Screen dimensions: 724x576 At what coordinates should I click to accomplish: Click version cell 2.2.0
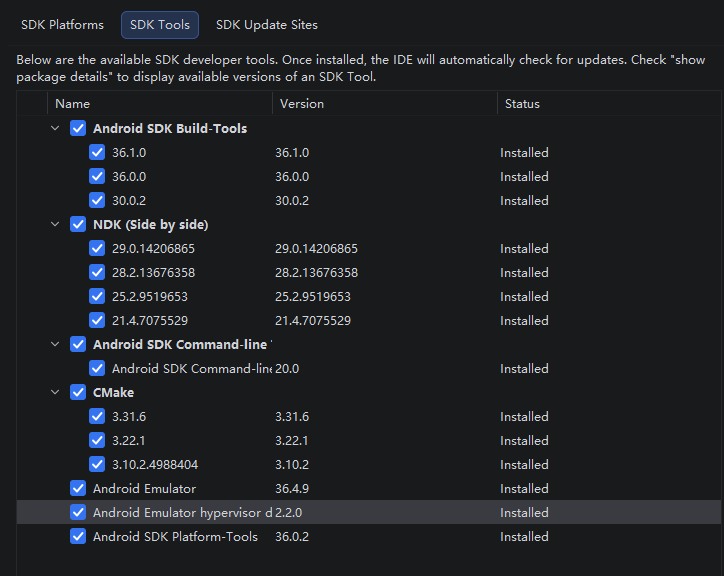pos(288,513)
